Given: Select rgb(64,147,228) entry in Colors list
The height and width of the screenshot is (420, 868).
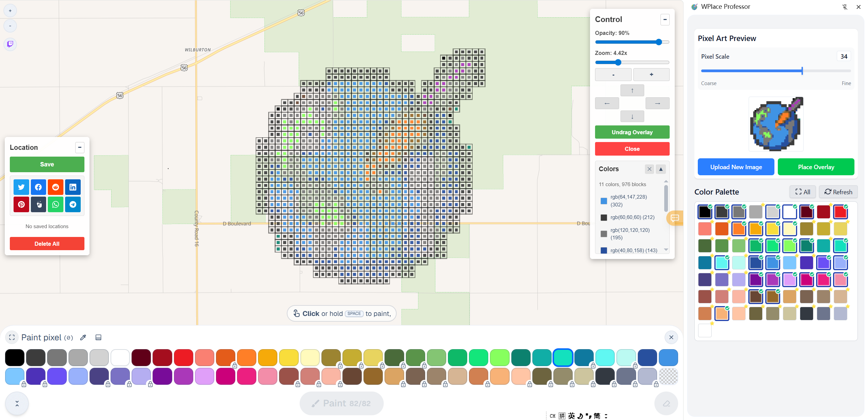Looking at the screenshot, I should click(628, 201).
